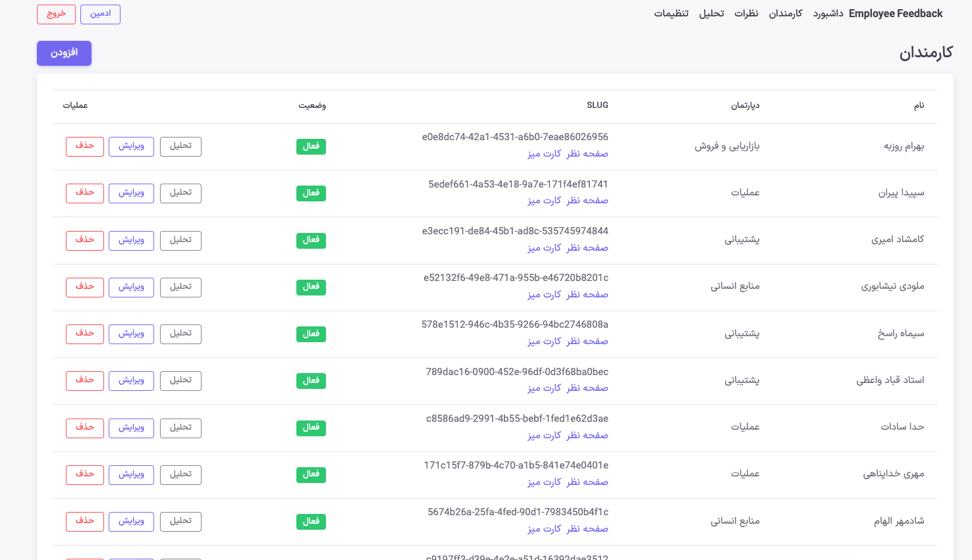Delete employee سپیدا پیران

[85, 193]
